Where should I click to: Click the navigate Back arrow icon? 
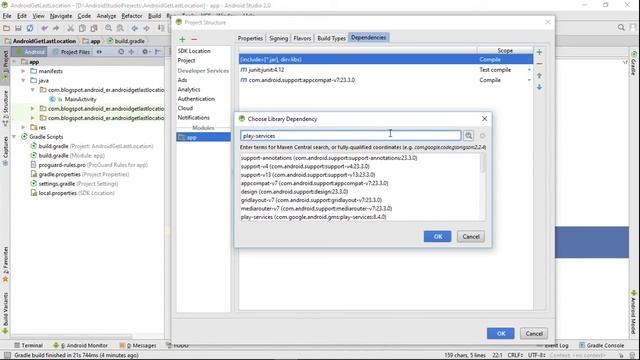[134, 28]
